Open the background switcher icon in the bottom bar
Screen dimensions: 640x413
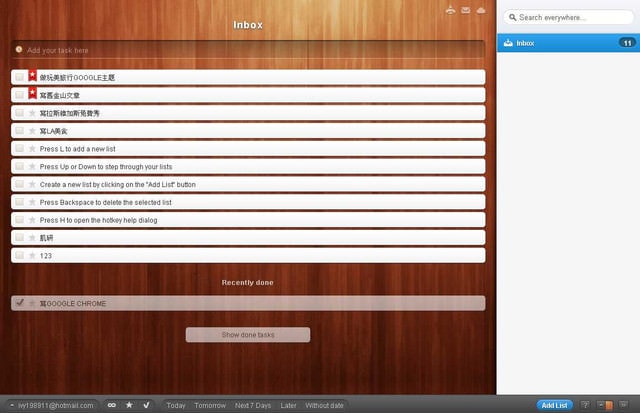tap(605, 405)
